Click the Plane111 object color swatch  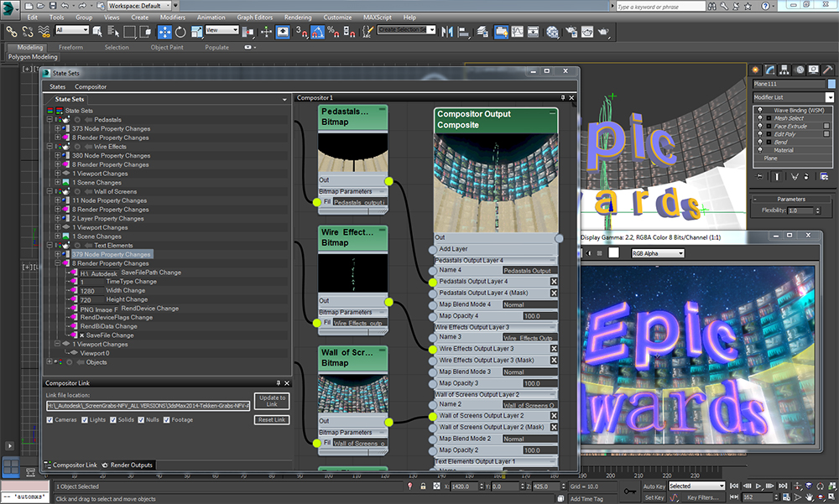pos(831,84)
